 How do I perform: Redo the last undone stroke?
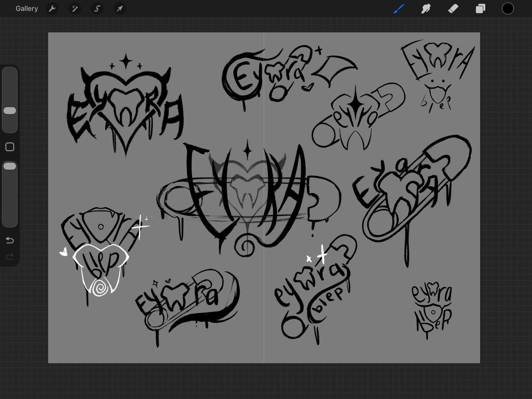[10, 257]
